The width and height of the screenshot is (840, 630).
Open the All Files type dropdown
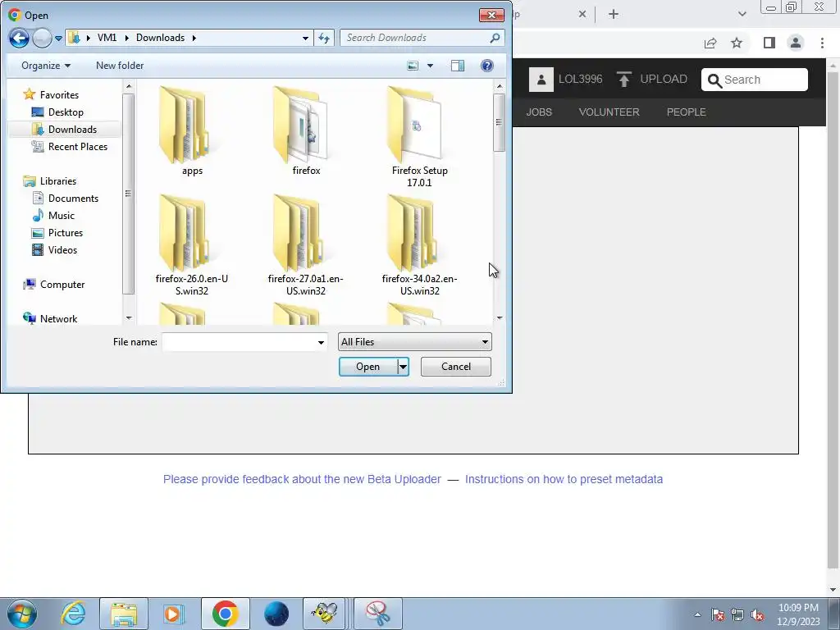click(x=414, y=342)
